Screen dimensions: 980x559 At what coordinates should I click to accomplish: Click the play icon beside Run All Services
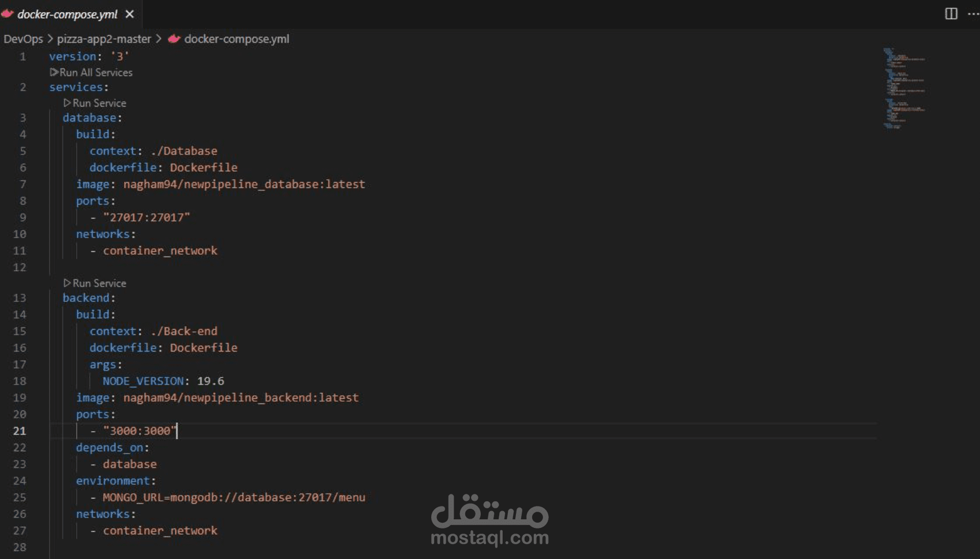[x=54, y=72]
